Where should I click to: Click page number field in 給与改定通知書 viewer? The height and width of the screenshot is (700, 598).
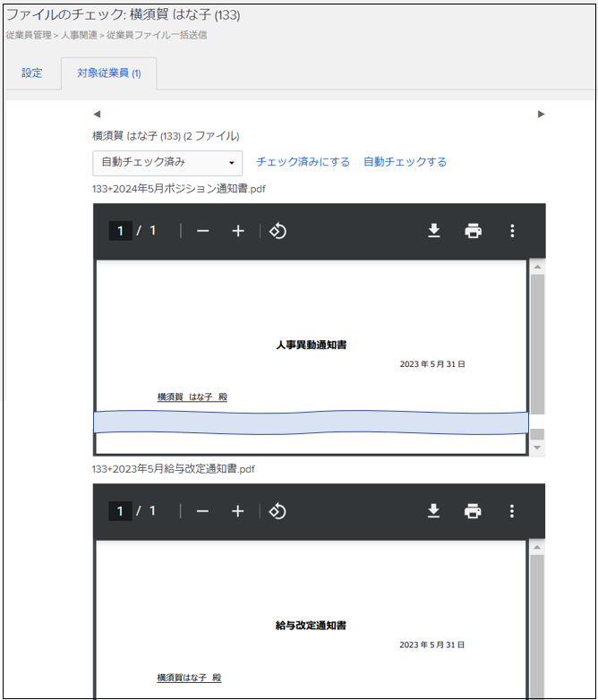pyautogui.click(x=120, y=511)
